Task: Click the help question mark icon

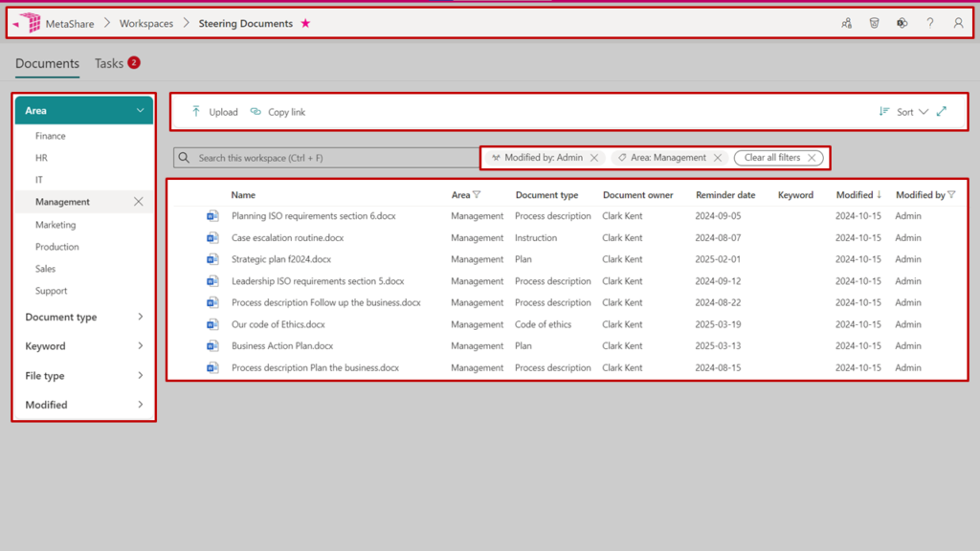Action: coord(929,24)
